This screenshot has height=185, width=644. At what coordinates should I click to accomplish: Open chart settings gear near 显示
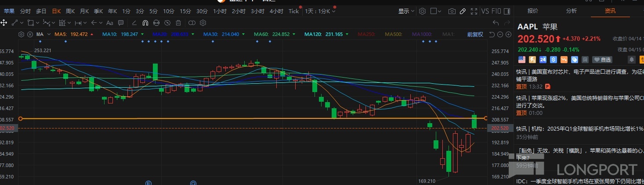coord(422,11)
